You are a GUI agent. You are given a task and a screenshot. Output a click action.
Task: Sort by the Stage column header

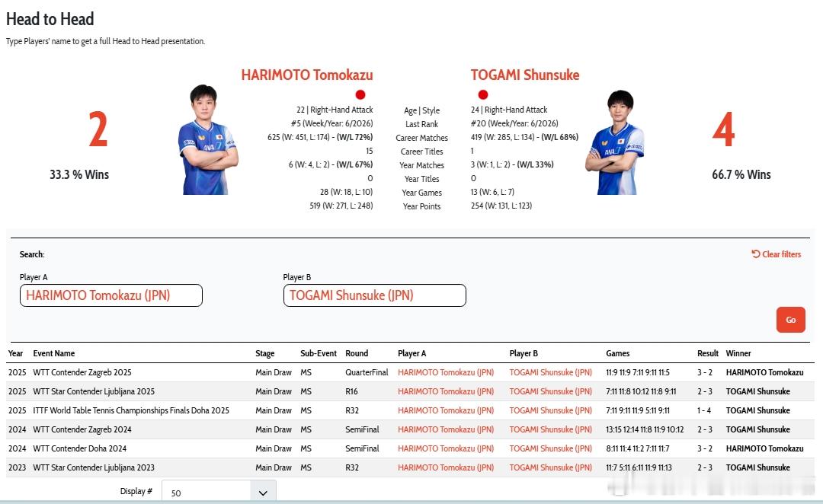pos(265,353)
